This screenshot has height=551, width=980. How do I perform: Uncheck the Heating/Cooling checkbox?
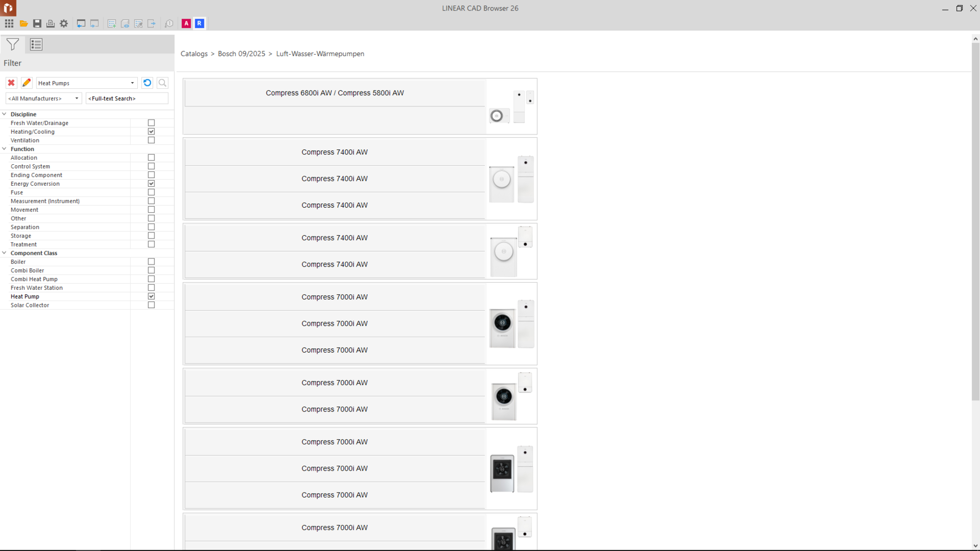point(152,132)
